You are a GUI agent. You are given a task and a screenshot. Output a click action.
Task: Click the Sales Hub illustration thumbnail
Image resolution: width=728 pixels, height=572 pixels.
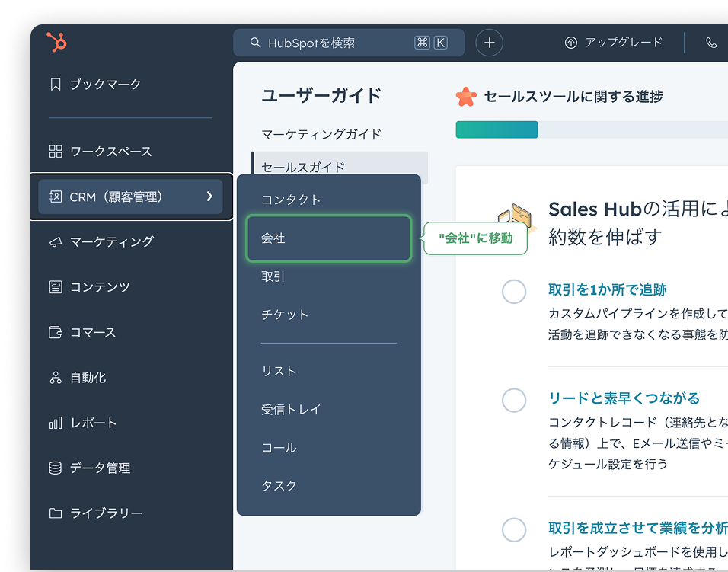pos(517,219)
